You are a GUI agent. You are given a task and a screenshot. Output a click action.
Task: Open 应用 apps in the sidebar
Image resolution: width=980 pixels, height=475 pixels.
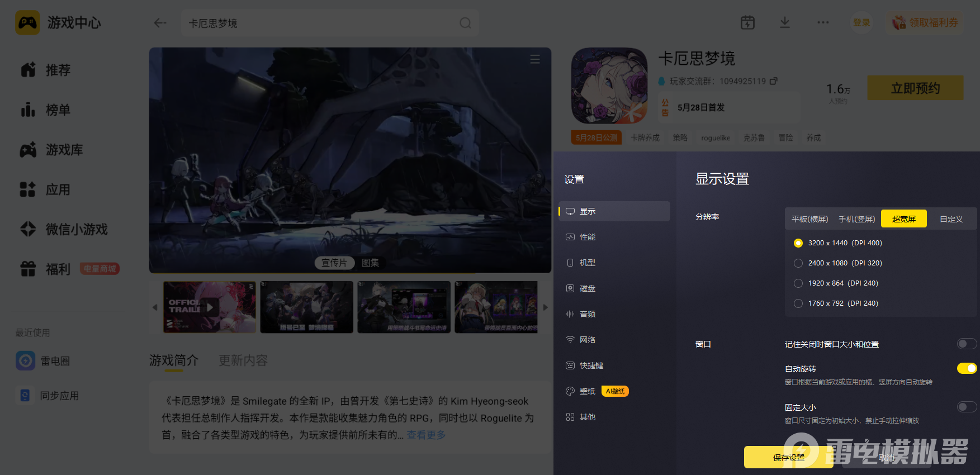tap(46, 189)
